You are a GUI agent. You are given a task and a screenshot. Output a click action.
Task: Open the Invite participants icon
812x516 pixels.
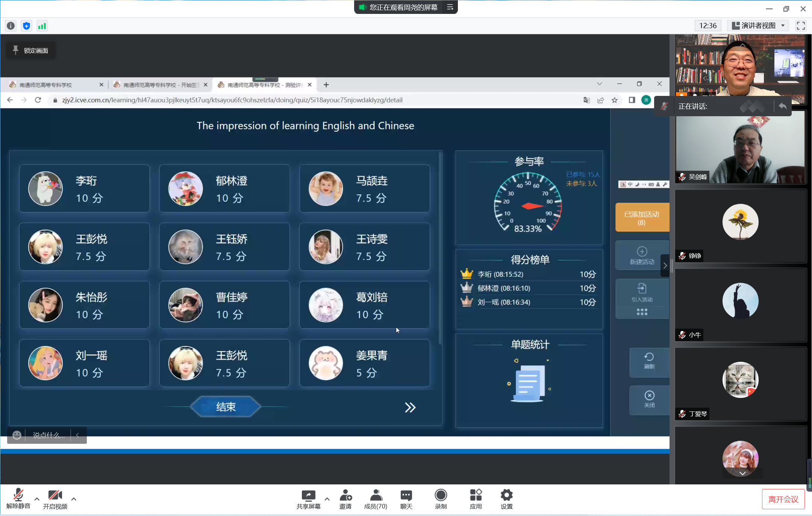(345, 496)
